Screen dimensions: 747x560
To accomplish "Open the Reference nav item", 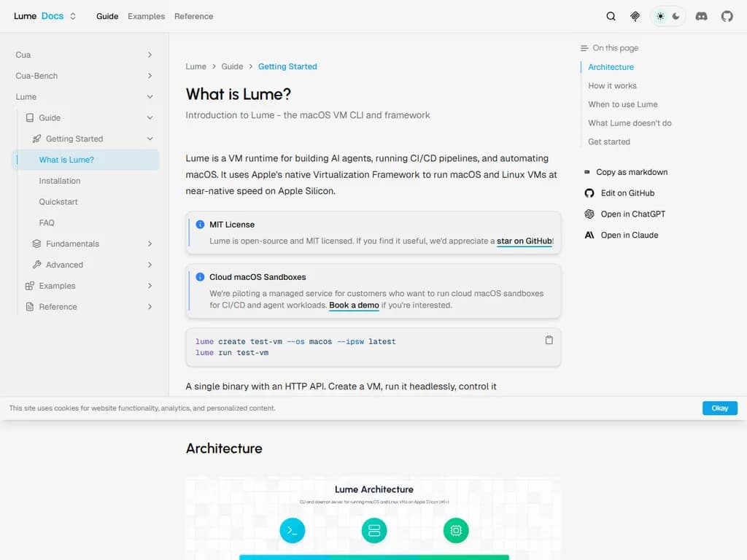I will (x=193, y=15).
